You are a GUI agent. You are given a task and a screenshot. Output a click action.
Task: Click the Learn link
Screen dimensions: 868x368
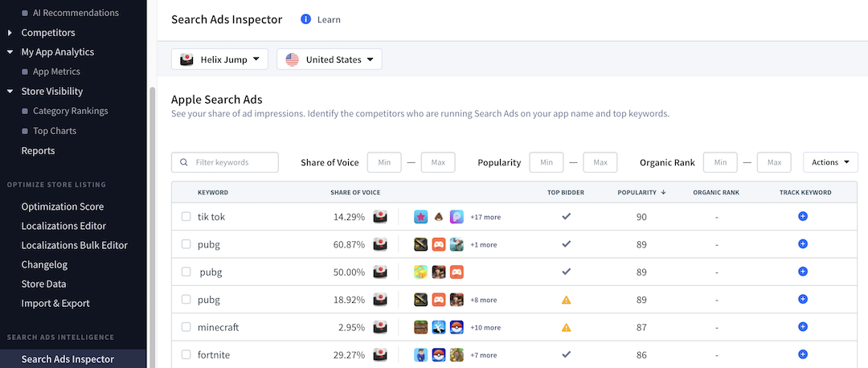tap(329, 19)
